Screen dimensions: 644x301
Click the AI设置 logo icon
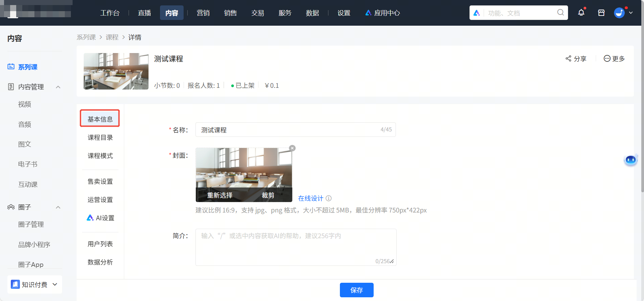[90, 218]
